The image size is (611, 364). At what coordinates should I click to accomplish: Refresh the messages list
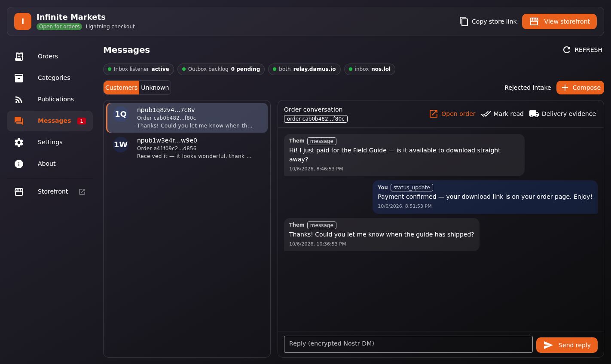[583, 50]
